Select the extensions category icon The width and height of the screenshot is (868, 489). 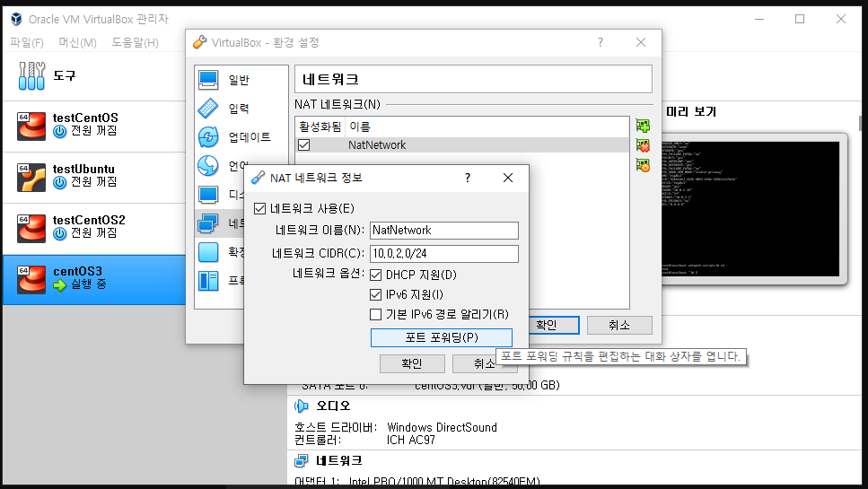pyautogui.click(x=208, y=252)
